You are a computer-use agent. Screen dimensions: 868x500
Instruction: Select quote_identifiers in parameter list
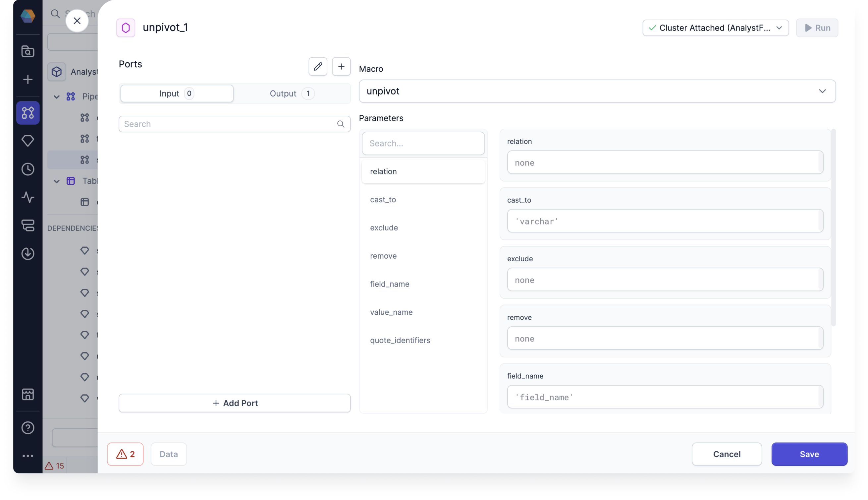(400, 340)
